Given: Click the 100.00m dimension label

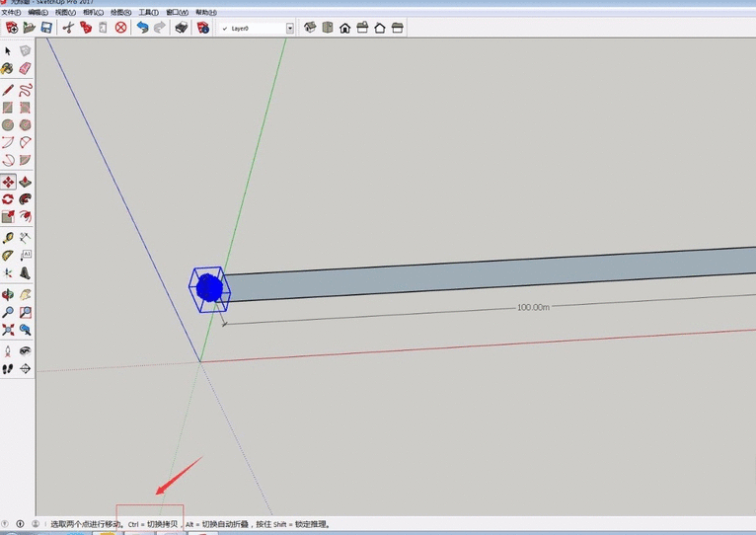Looking at the screenshot, I should (532, 307).
